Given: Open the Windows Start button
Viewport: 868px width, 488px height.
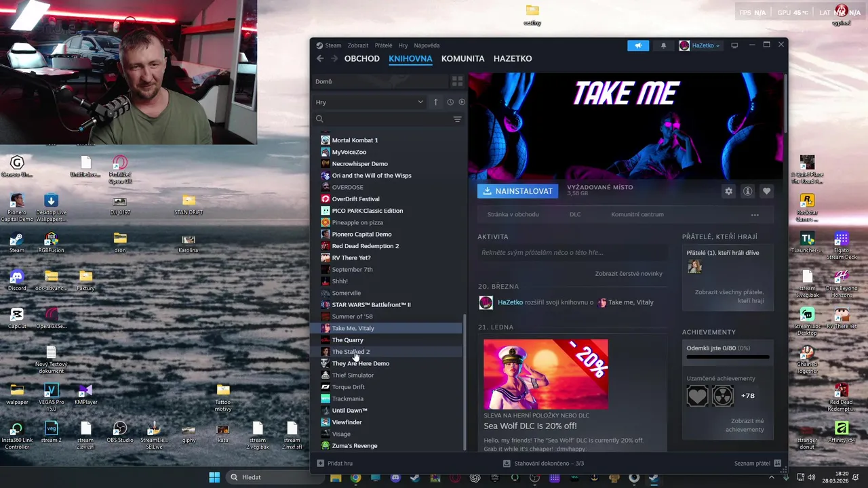Looking at the screenshot, I should (x=214, y=477).
